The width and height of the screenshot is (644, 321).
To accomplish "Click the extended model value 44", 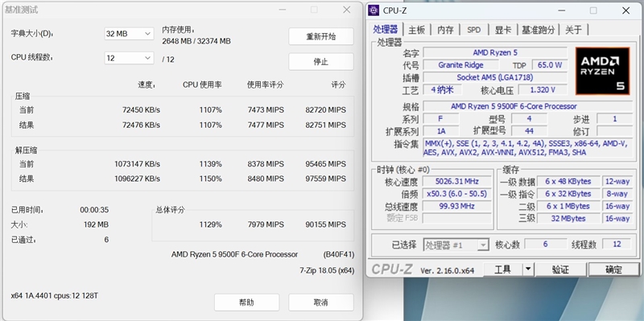I will pos(529,131).
